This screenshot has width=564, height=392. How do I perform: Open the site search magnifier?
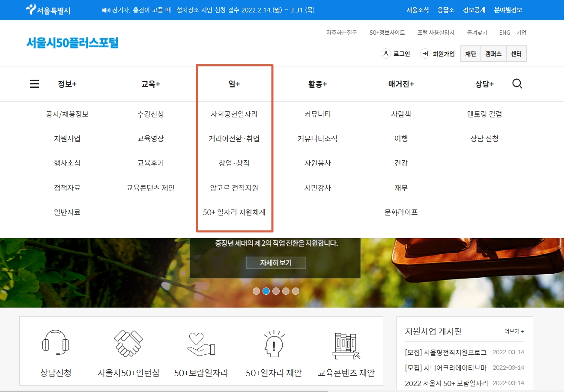pyautogui.click(x=517, y=84)
